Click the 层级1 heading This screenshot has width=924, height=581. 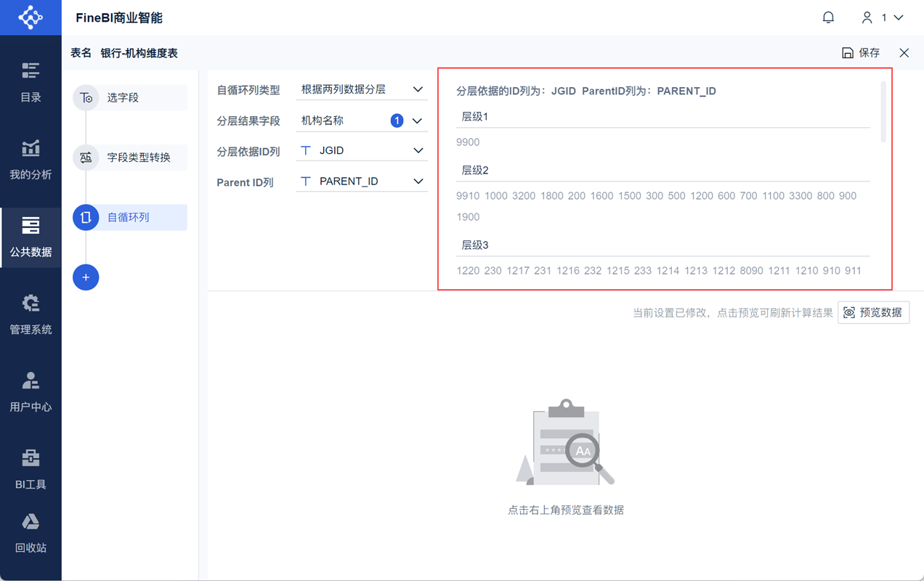(475, 116)
